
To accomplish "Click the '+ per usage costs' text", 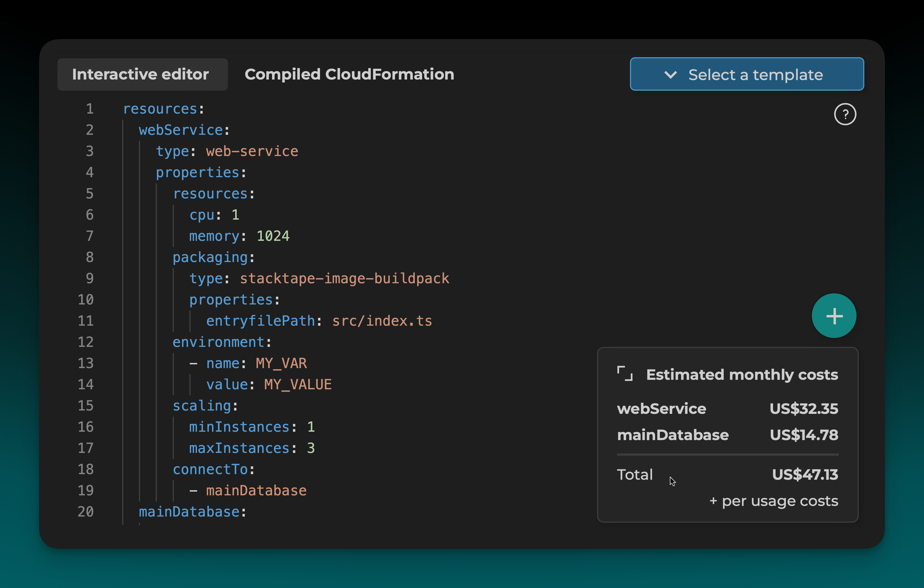I will pos(774,501).
